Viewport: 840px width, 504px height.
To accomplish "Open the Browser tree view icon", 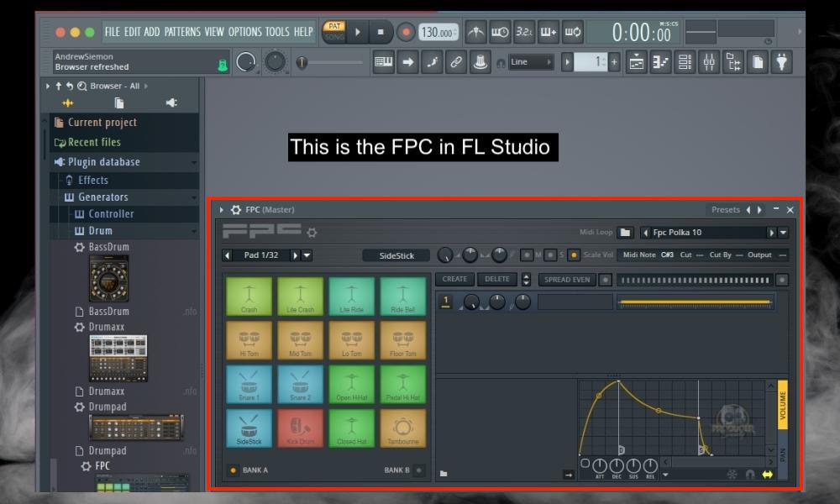I will click(732, 62).
